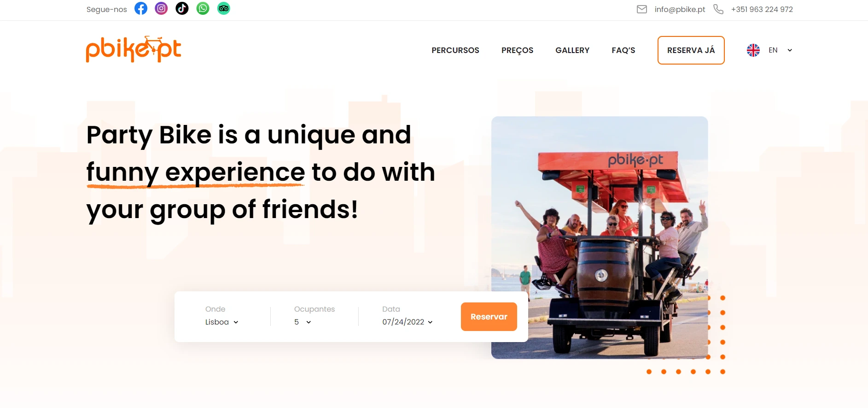
Task: Go to the PREÇOS menu item
Action: coord(517,51)
